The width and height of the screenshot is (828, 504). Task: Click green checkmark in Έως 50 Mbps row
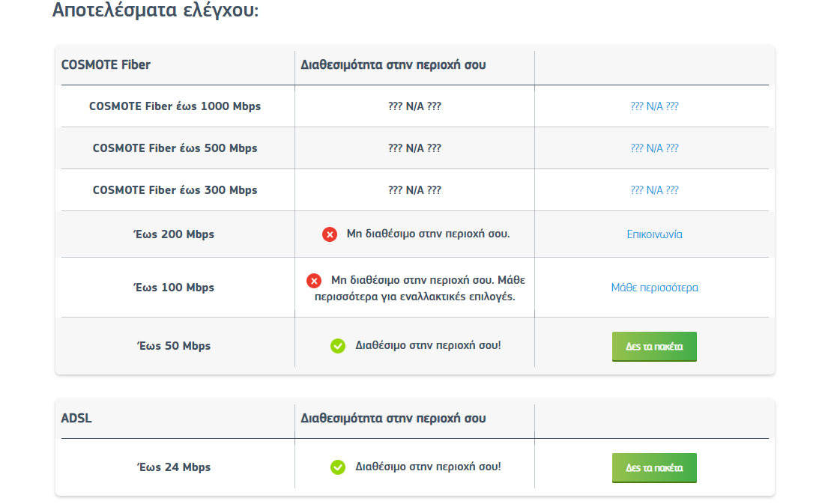[x=338, y=346]
